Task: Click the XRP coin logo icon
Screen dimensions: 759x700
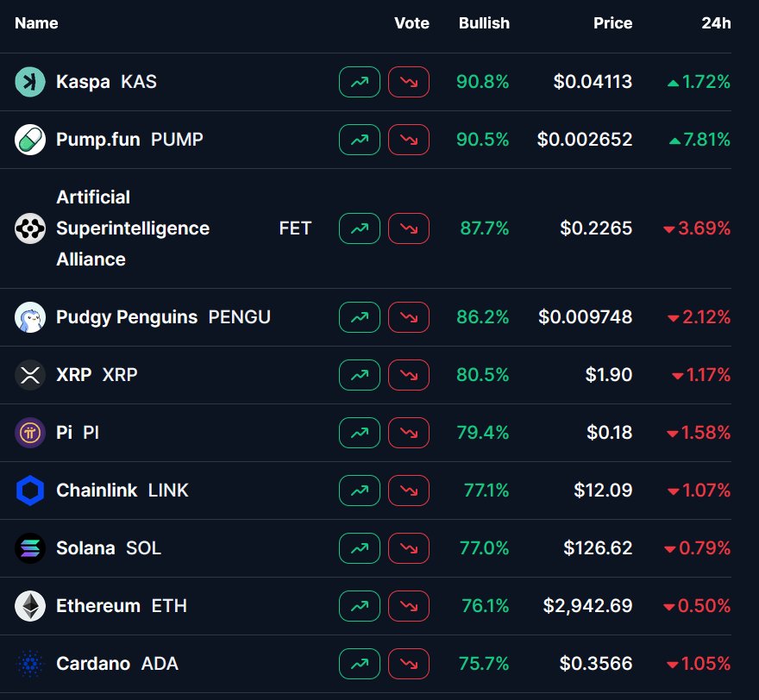Action: coord(30,375)
